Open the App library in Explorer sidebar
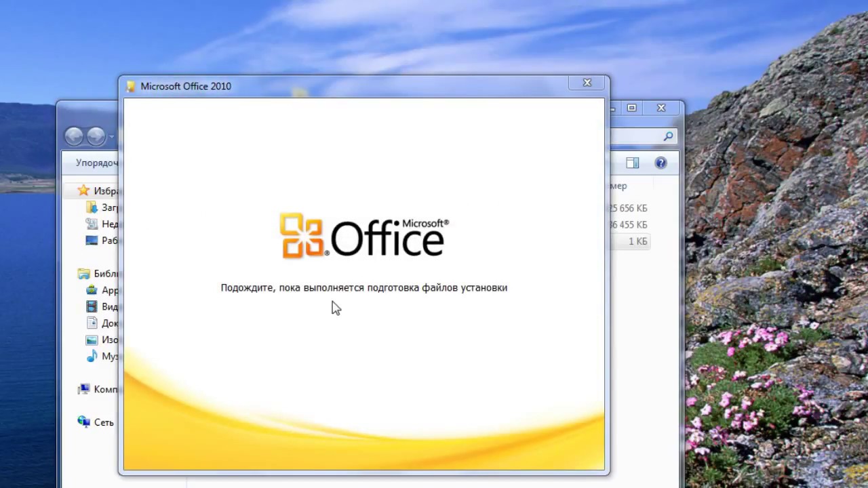Image resolution: width=868 pixels, height=488 pixels. point(101,290)
